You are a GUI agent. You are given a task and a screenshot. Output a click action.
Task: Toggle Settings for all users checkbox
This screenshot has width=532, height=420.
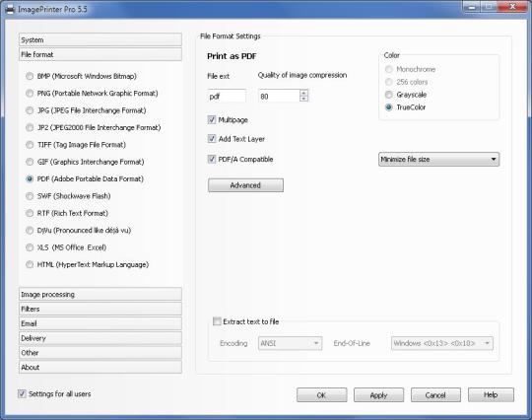[x=22, y=393]
